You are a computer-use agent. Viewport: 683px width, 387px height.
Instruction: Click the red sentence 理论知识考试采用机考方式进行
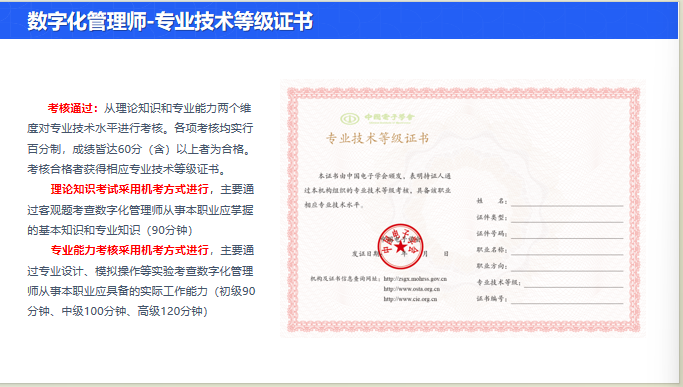130,190
